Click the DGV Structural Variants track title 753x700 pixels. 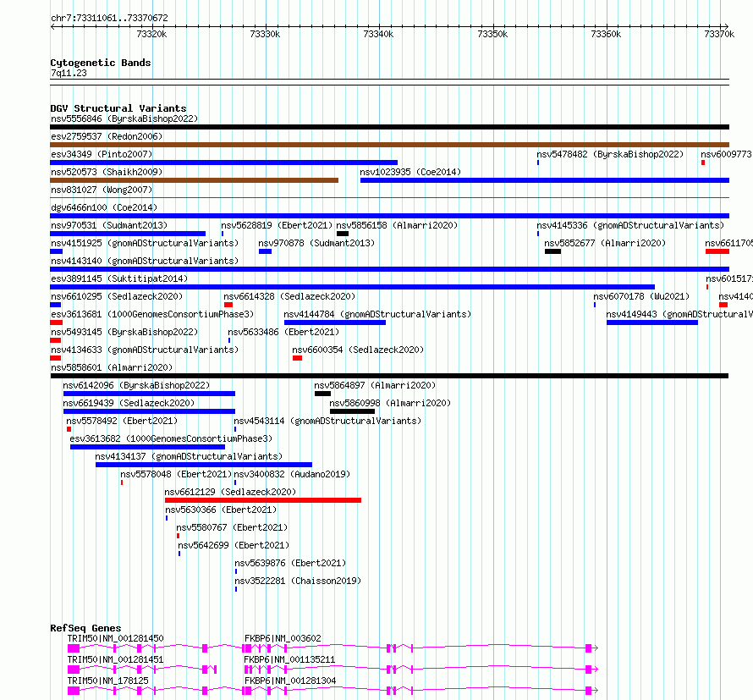118,108
